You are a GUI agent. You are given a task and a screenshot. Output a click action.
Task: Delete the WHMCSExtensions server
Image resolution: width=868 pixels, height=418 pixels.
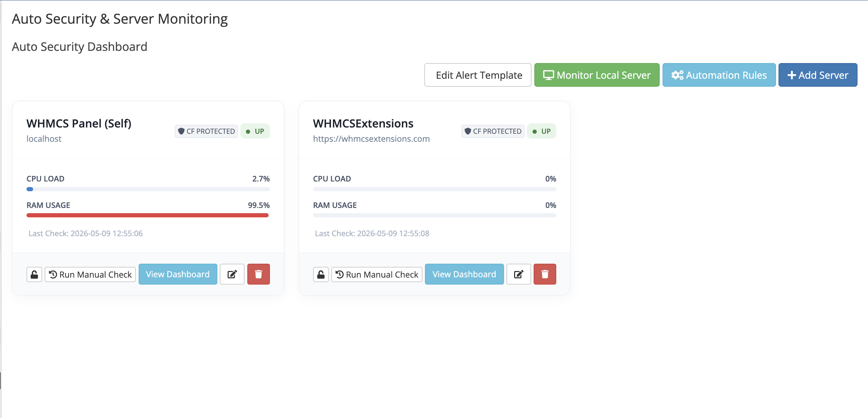pos(545,274)
